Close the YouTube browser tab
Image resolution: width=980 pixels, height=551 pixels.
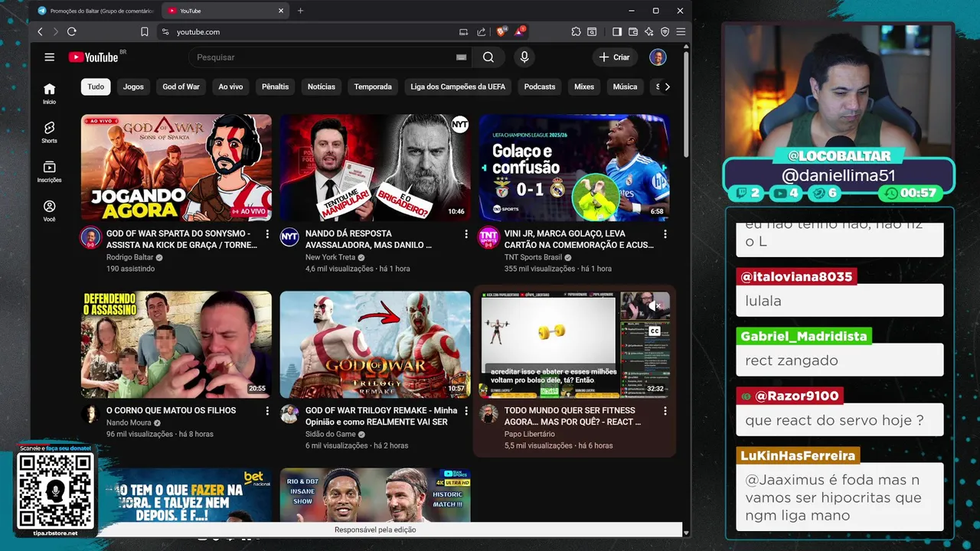click(281, 11)
